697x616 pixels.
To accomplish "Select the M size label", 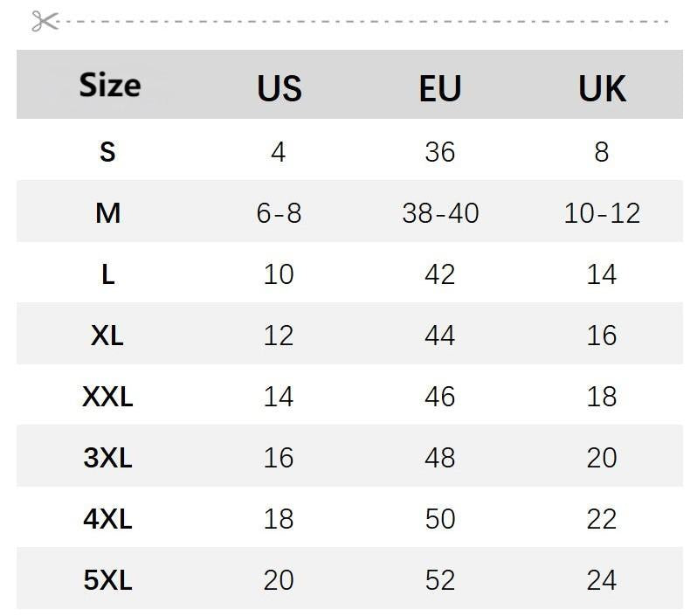I will tap(107, 212).
